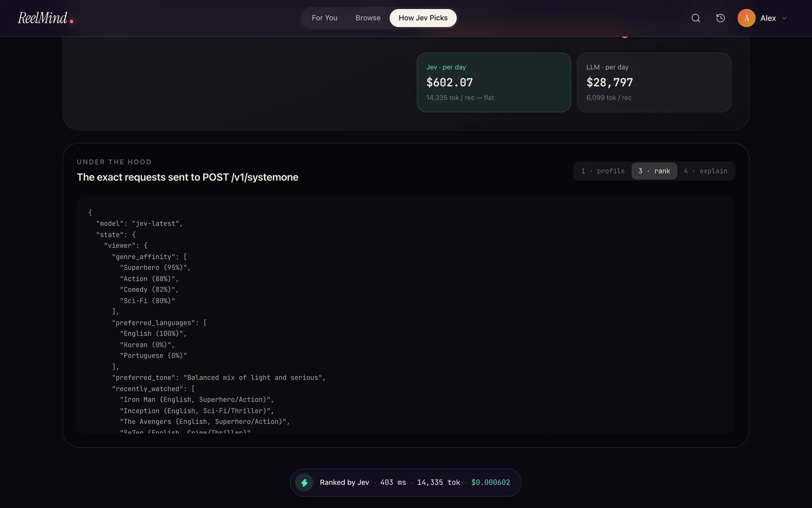The height and width of the screenshot is (508, 812).
Task: Click the LLM per day cost card
Action: tap(654, 82)
